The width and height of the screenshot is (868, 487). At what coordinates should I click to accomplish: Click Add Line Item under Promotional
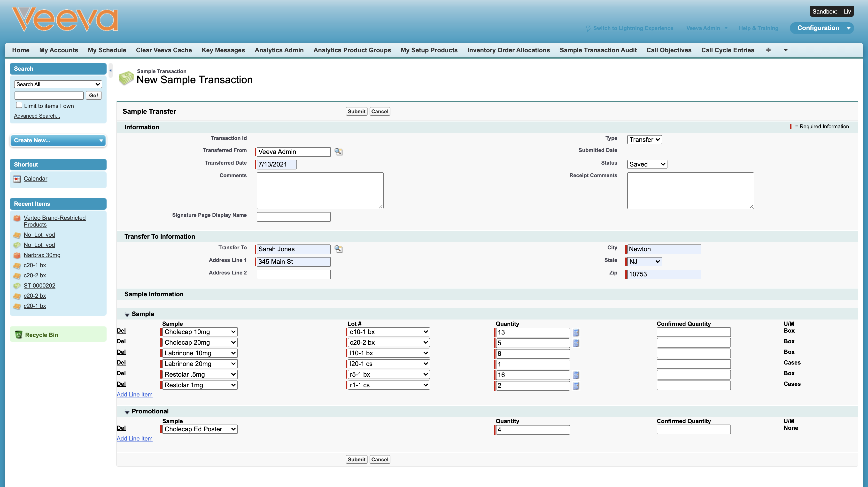coord(134,439)
